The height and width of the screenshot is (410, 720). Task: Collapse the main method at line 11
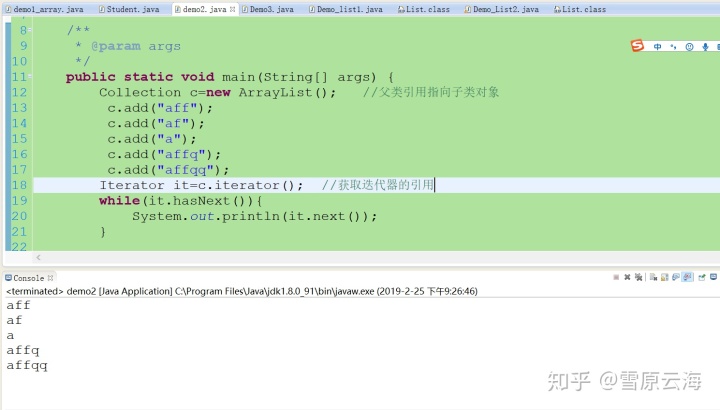click(29, 77)
